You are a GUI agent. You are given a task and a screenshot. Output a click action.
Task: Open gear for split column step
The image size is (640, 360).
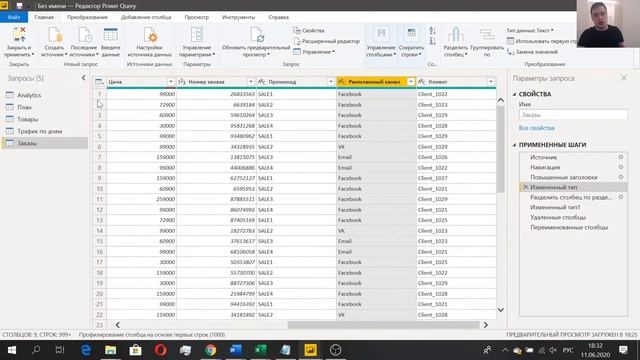point(621,197)
